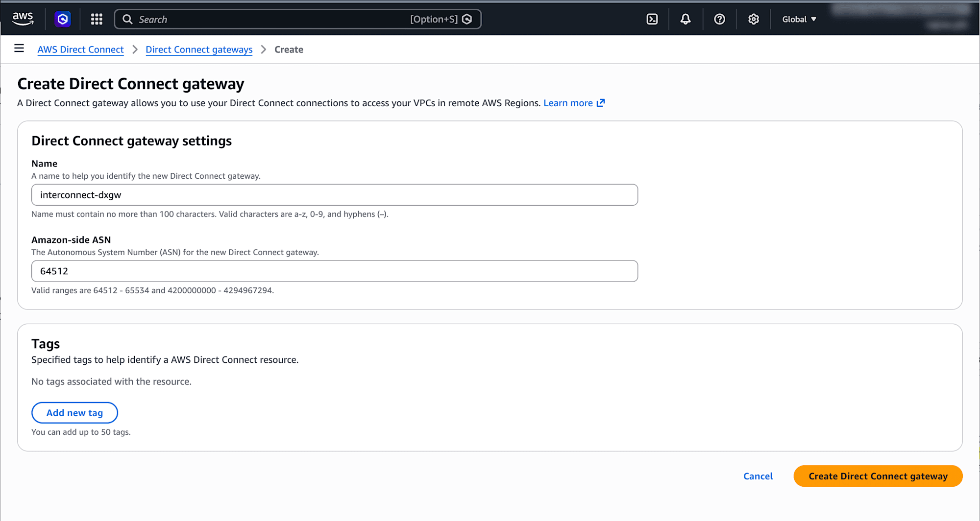Open the help question mark menu
Screen dimensions: 980x521
(x=719, y=19)
